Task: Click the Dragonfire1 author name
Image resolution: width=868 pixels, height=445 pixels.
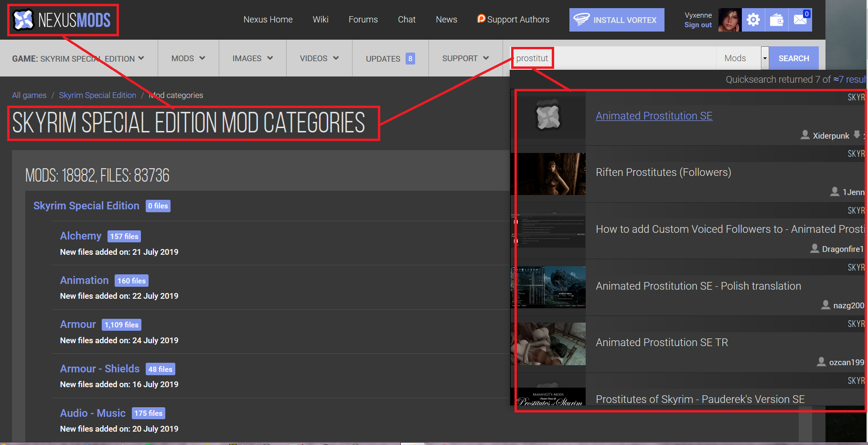Action: click(843, 249)
